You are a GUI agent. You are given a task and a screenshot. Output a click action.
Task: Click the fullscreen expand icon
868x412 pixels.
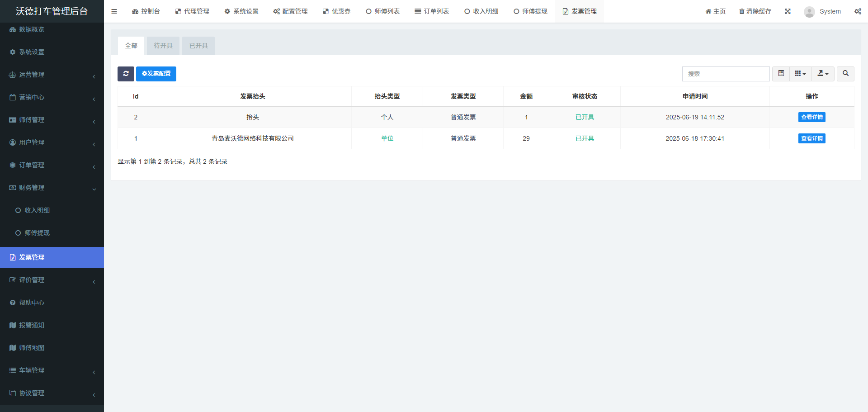pyautogui.click(x=788, y=11)
